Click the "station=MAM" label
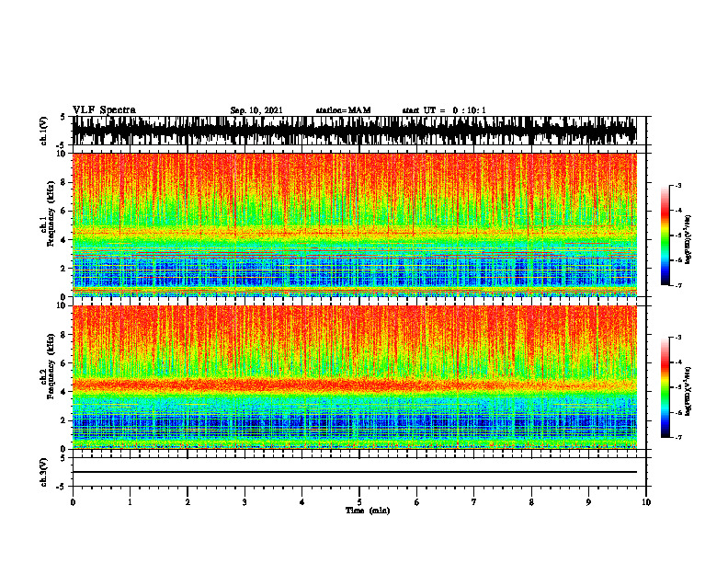 [x=343, y=110]
